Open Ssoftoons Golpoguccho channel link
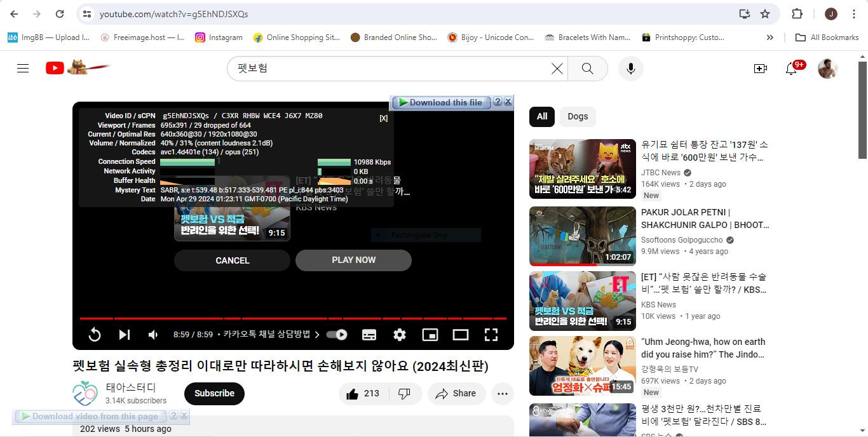868x437 pixels. (x=682, y=240)
